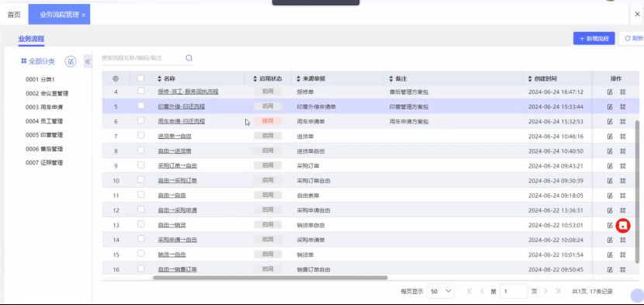
Task: Click flow design icon for row 10
Action: (x=622, y=181)
